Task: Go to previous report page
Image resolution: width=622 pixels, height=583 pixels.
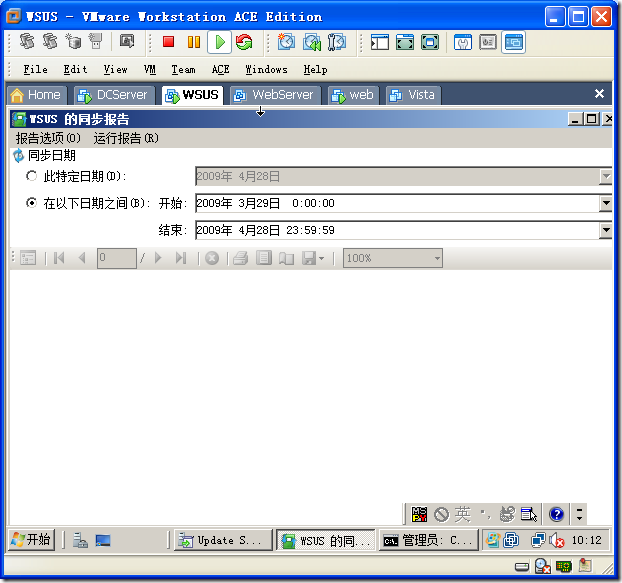Action: (x=82, y=258)
